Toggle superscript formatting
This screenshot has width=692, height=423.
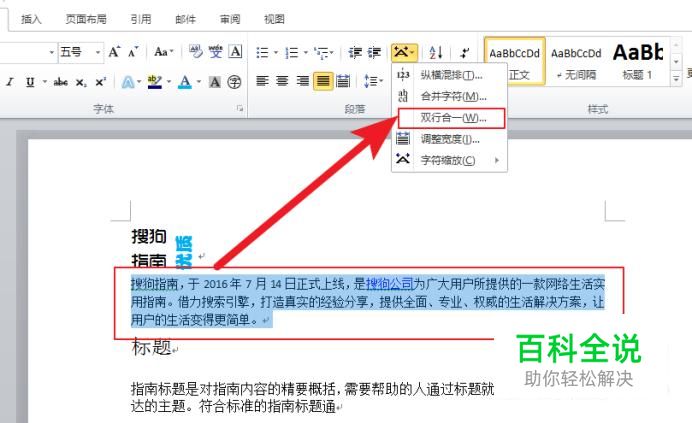pyautogui.click(x=101, y=82)
